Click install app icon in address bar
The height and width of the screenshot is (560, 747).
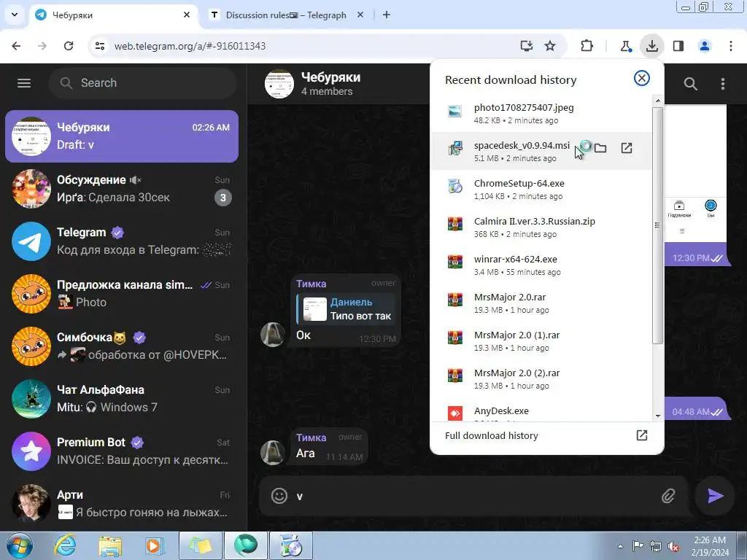click(x=526, y=46)
